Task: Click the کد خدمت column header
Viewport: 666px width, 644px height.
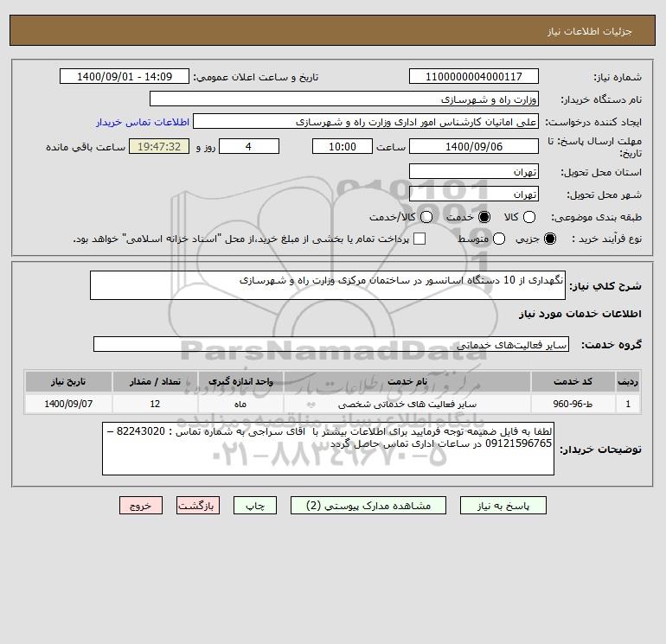Action: [573, 381]
